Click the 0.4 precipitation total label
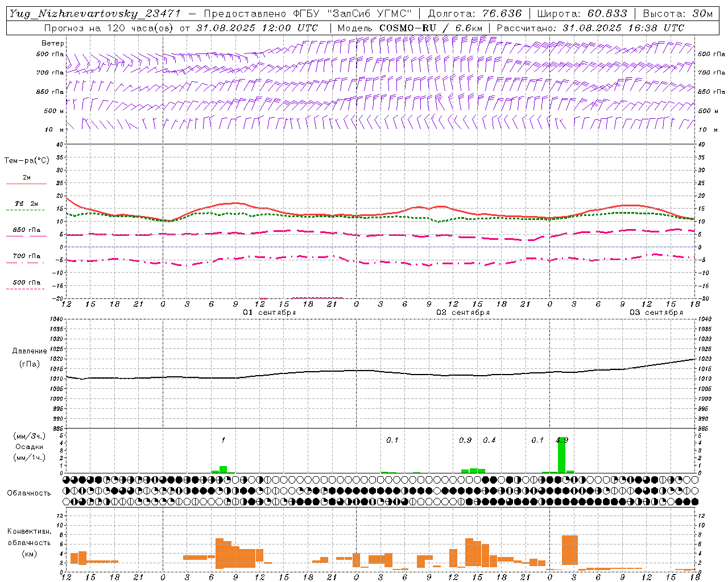Screen dimensions: 728x582 coord(489,440)
